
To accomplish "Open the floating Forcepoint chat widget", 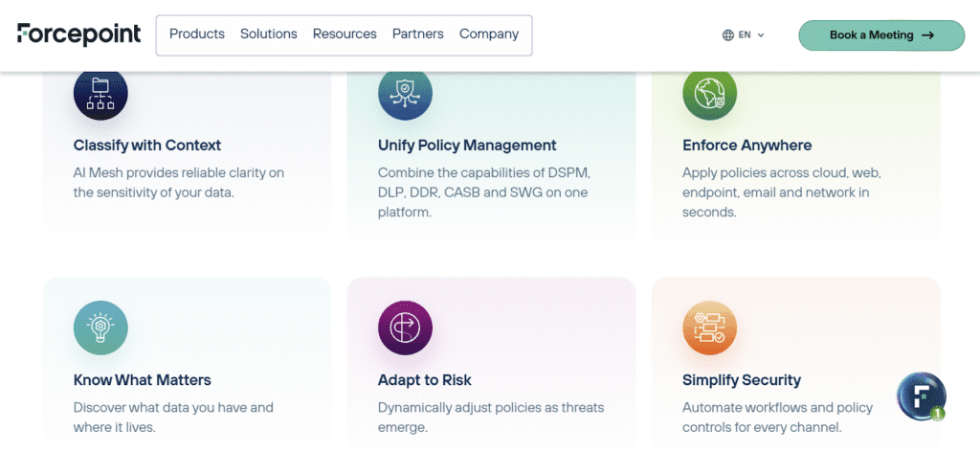I will coord(922,395).
